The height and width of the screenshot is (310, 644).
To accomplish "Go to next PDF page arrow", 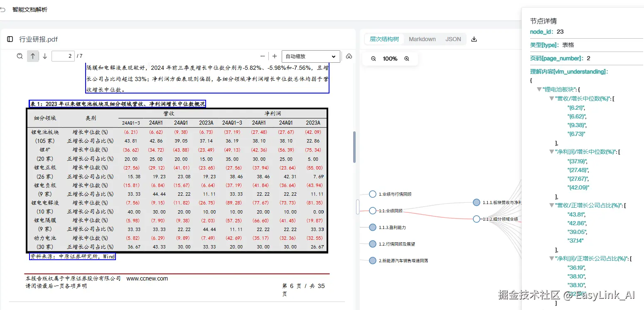I will click(x=45, y=56).
